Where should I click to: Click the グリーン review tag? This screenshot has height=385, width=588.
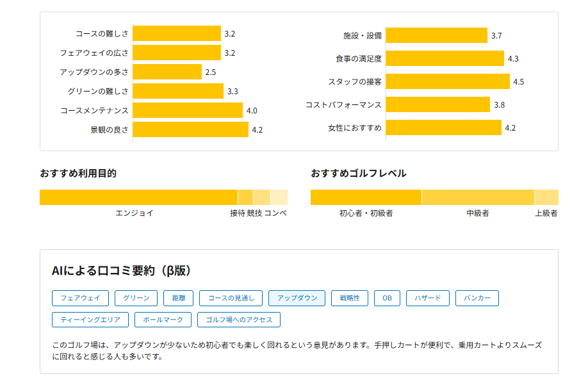tap(136, 298)
